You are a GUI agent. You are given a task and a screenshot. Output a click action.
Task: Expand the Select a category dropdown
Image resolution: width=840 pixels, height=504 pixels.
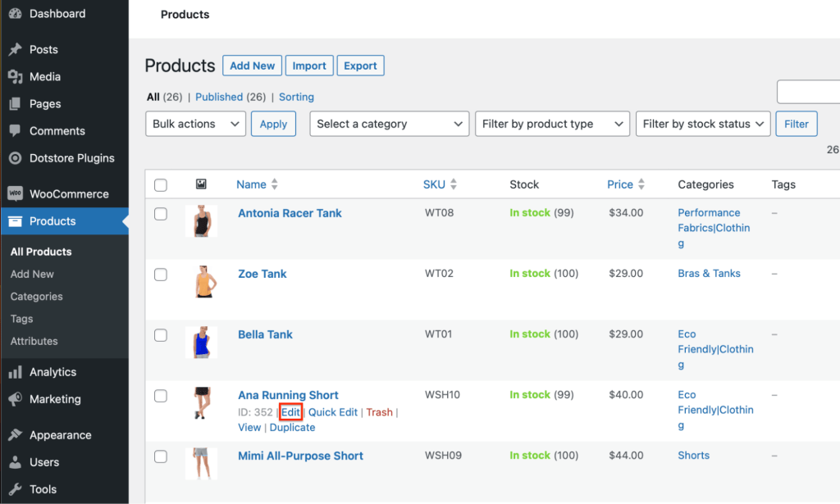389,124
